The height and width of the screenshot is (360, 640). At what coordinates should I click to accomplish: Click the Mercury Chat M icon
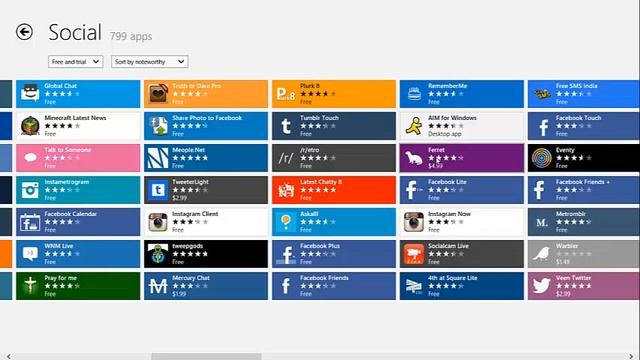pos(158,286)
